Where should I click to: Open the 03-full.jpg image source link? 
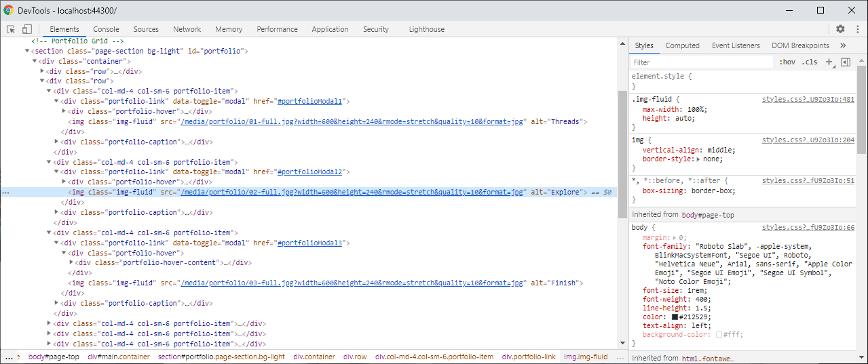(353, 283)
